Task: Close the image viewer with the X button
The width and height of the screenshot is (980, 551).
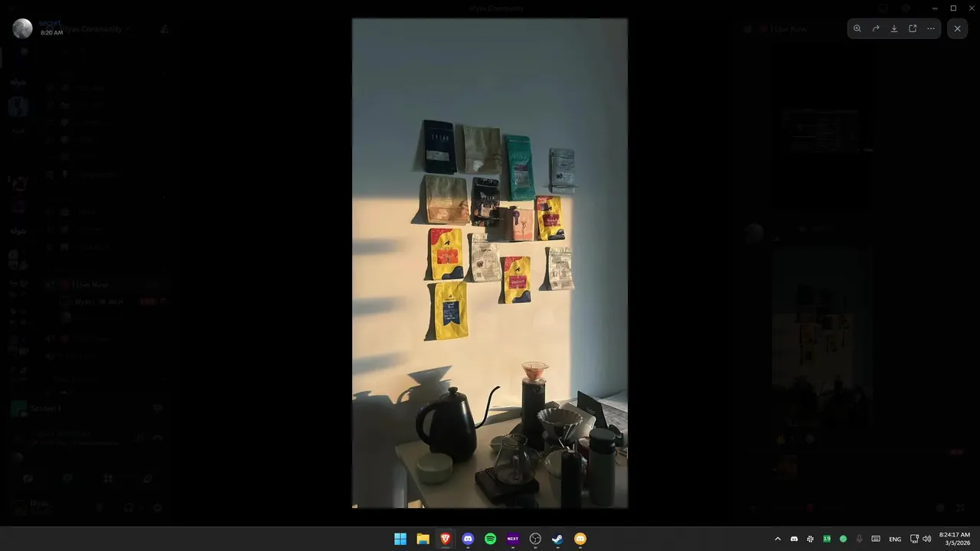Action: pos(957,29)
